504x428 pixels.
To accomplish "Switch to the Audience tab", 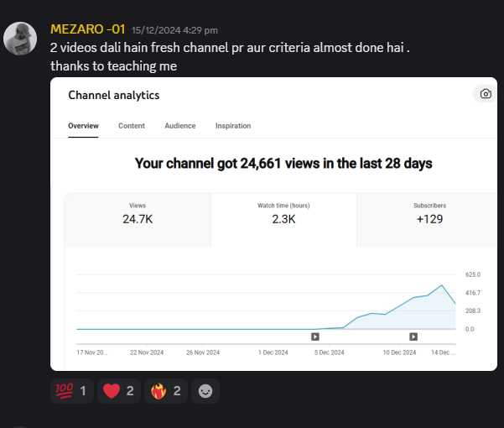I will [180, 126].
